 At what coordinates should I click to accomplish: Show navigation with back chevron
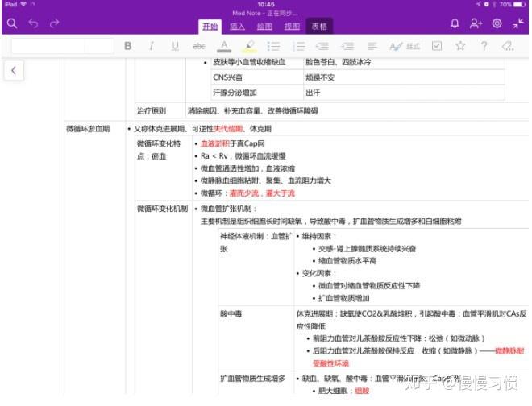(x=14, y=71)
